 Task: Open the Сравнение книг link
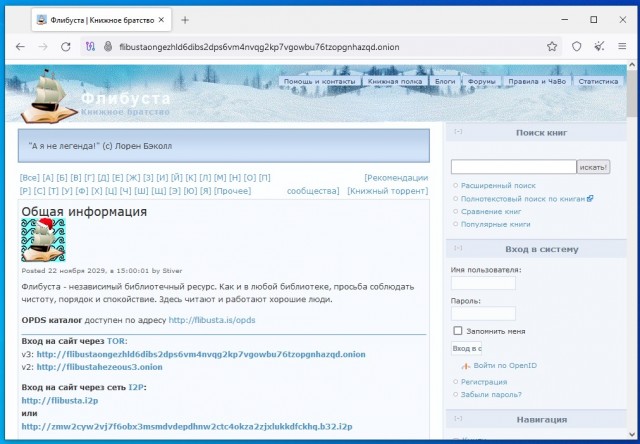click(491, 211)
